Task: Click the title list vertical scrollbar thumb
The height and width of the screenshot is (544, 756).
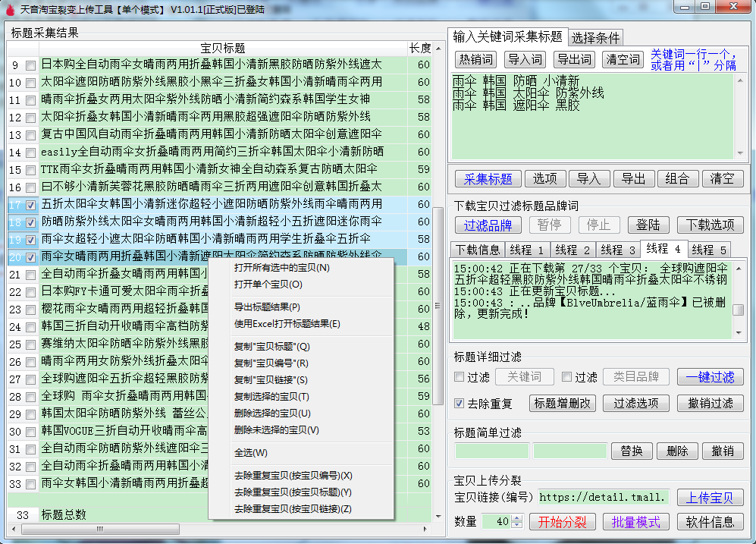Action: point(438,303)
